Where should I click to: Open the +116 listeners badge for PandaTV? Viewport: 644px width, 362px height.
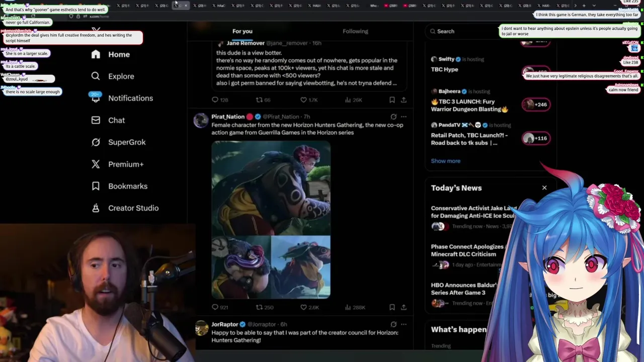click(535, 138)
